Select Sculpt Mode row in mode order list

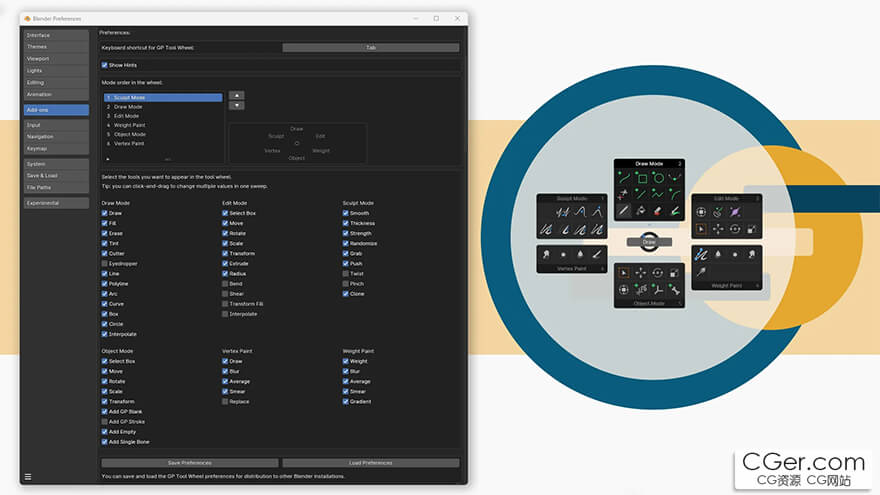pos(163,98)
